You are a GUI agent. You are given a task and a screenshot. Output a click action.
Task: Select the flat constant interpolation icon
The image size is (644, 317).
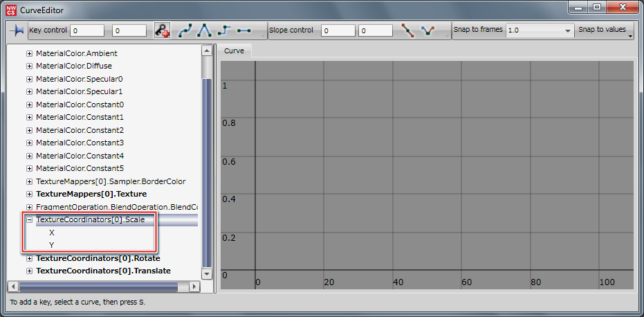click(243, 31)
